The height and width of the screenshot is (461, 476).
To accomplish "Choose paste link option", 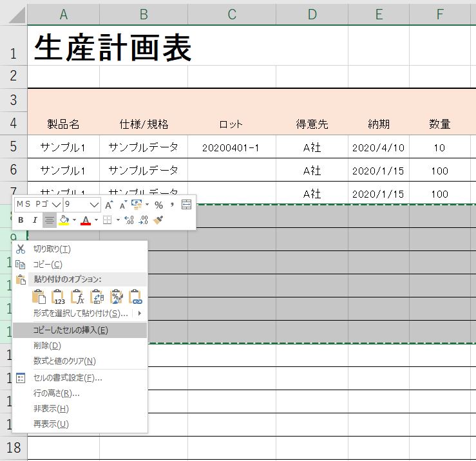I will pos(135,297).
